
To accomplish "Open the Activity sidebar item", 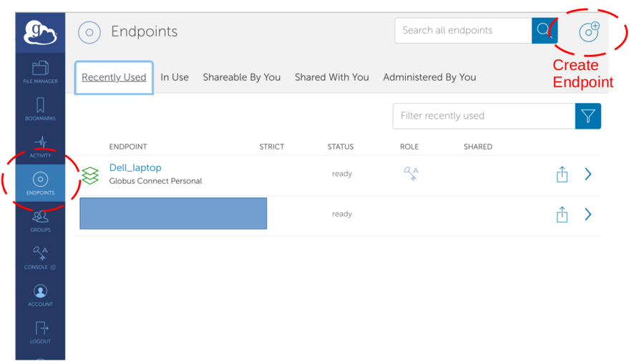I will click(40, 145).
